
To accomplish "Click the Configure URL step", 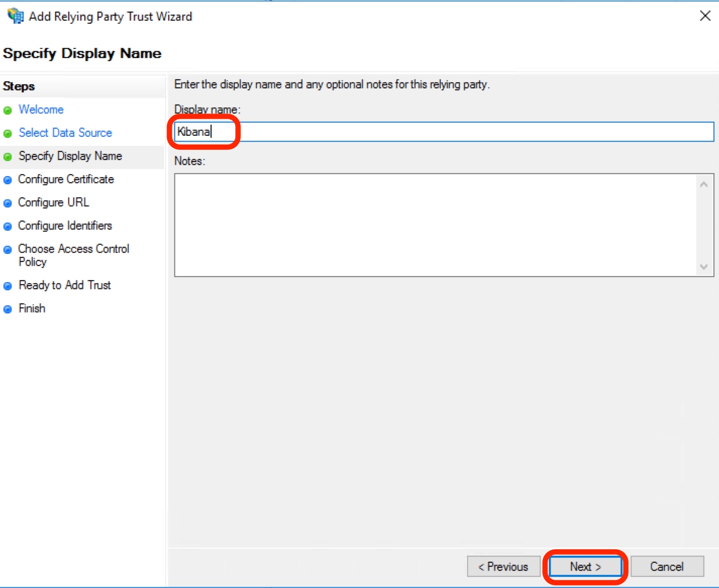I will pyautogui.click(x=54, y=202).
